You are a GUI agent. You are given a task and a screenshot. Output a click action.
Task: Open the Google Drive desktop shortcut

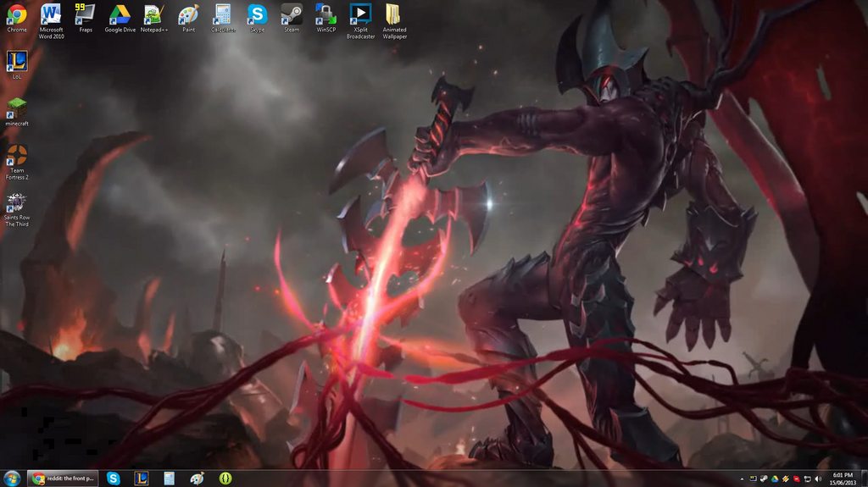[x=120, y=14]
